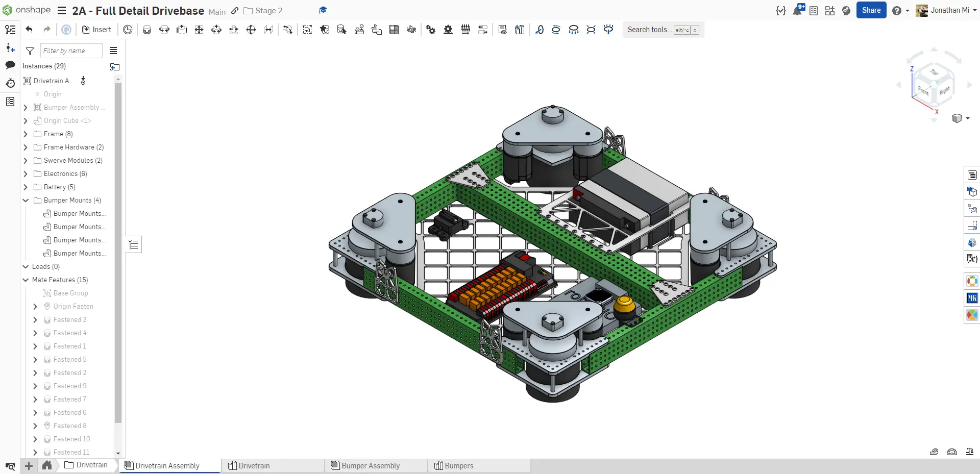Toggle the assembly tree list sidebar icon
The width and height of the screenshot is (980, 474).
click(x=10, y=30)
